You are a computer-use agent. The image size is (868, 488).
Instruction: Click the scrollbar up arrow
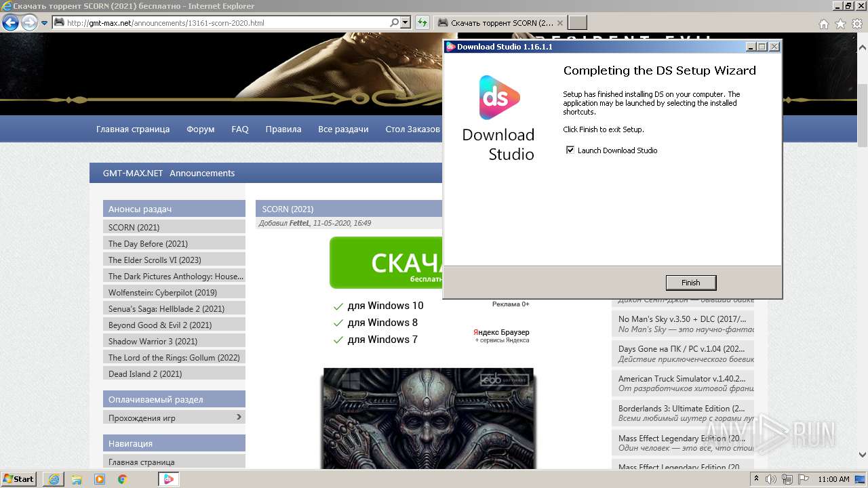(863, 47)
